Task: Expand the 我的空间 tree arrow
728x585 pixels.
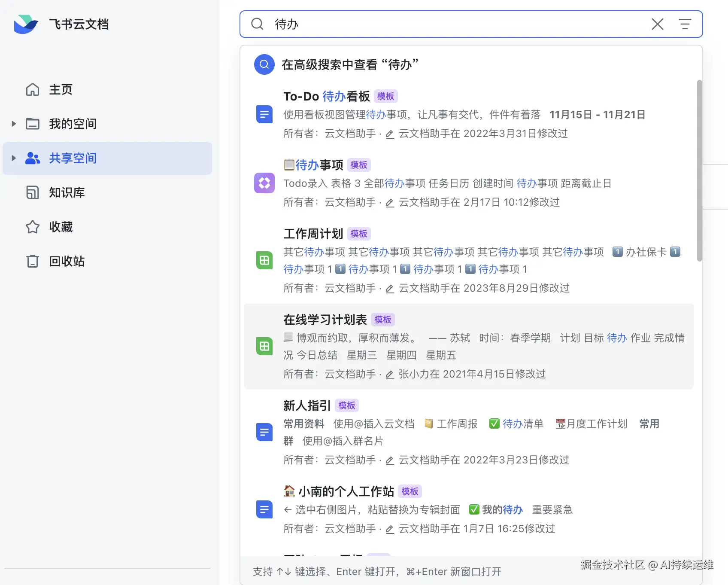Action: click(13, 123)
